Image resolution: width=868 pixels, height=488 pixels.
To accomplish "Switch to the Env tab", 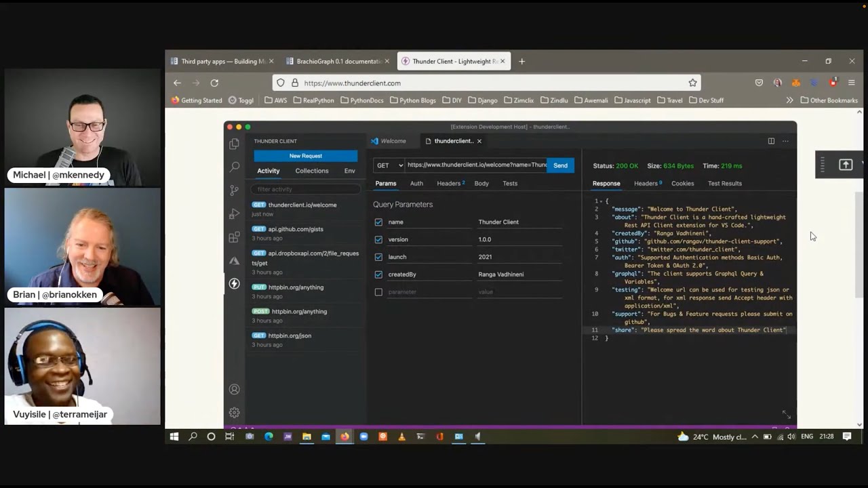I will click(x=349, y=171).
